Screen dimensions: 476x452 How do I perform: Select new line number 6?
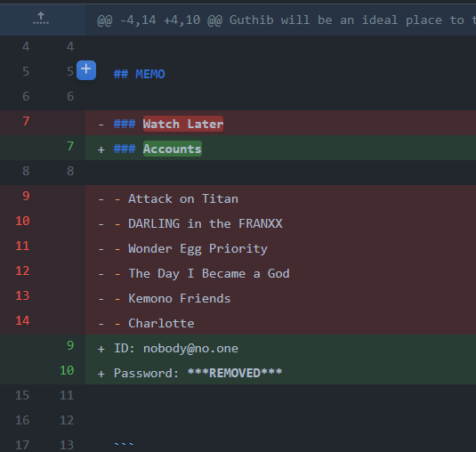click(x=70, y=96)
